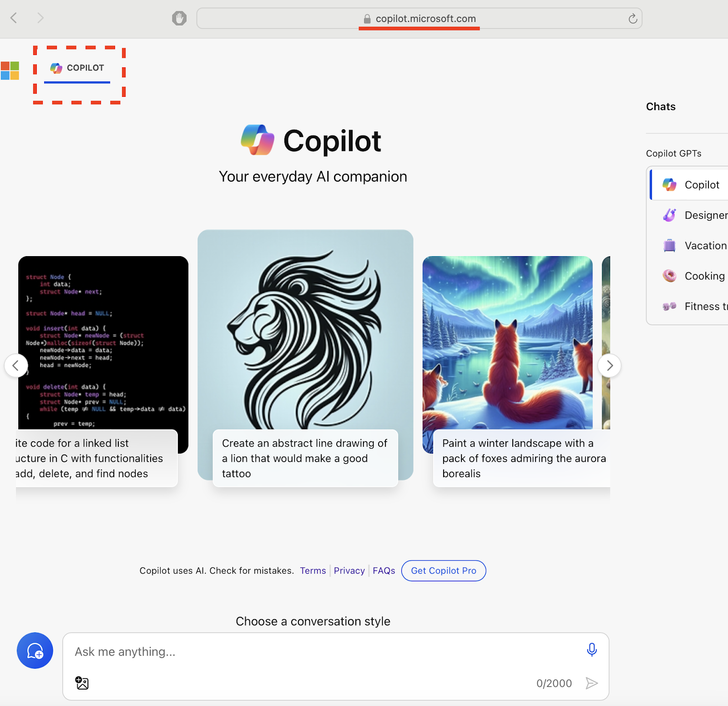
Task: Open the Privacy link
Action: [349, 570]
